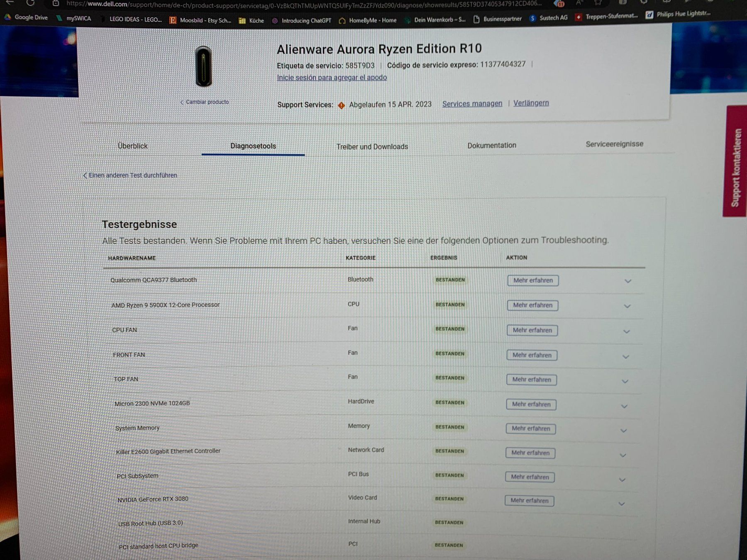Image resolution: width=747 pixels, height=560 pixels.
Task: Click Mehr erfahren for Killer Ethernet Controller
Action: pyautogui.click(x=530, y=453)
